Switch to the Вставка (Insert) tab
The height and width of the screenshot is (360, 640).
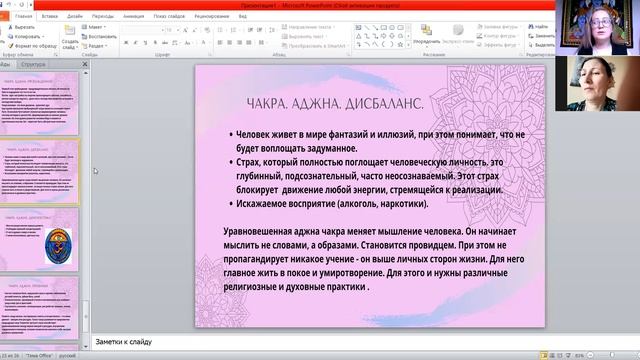coord(50,16)
